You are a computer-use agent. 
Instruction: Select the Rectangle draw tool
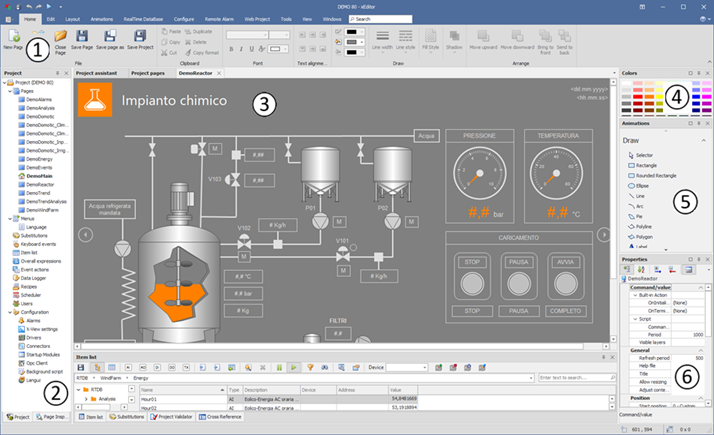(x=644, y=166)
